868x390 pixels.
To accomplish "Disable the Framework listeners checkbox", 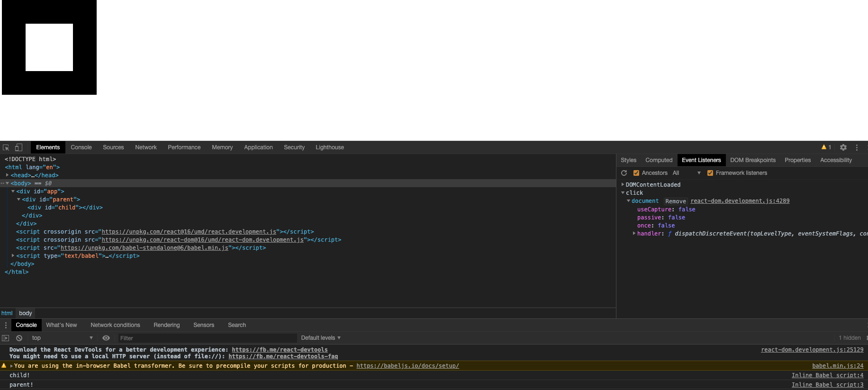I will pos(710,173).
